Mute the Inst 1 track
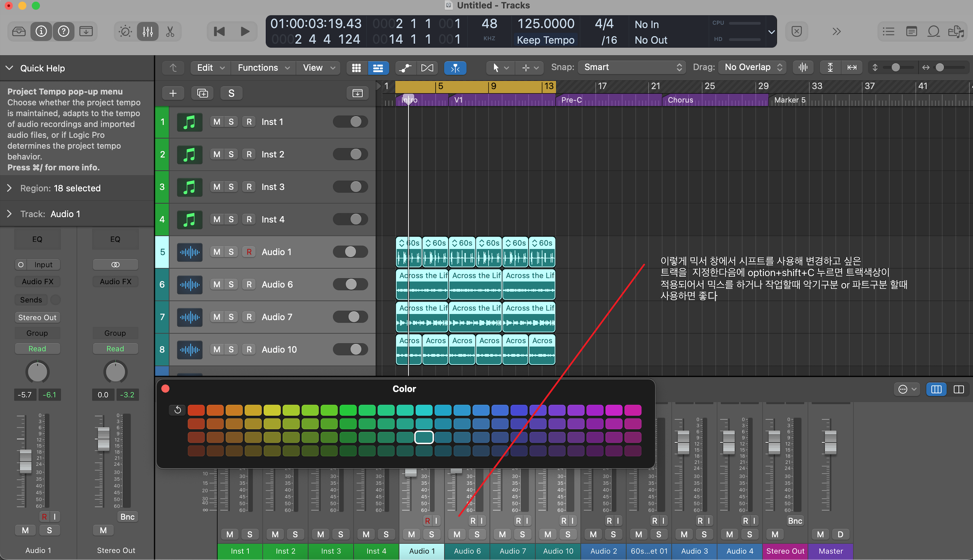Viewport: 973px width, 560px height. (217, 122)
